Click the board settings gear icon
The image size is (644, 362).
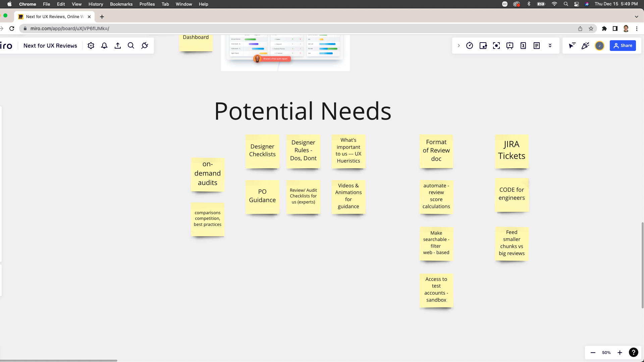[x=91, y=46]
